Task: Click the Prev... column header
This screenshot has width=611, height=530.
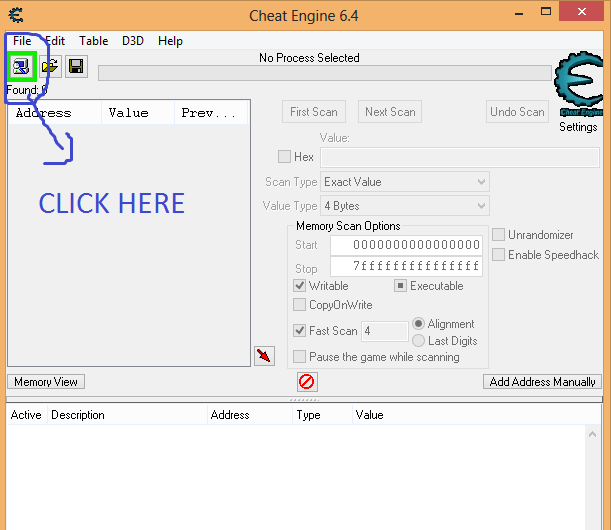Action: [x=211, y=113]
